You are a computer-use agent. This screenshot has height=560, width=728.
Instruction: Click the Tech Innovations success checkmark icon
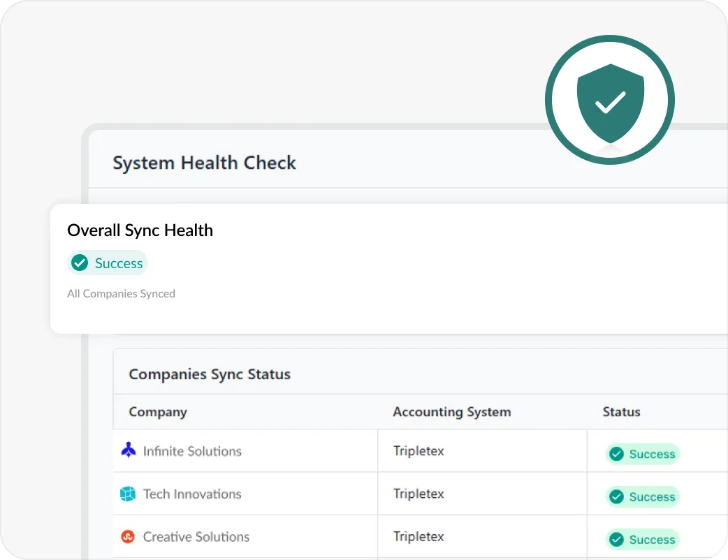(x=617, y=496)
